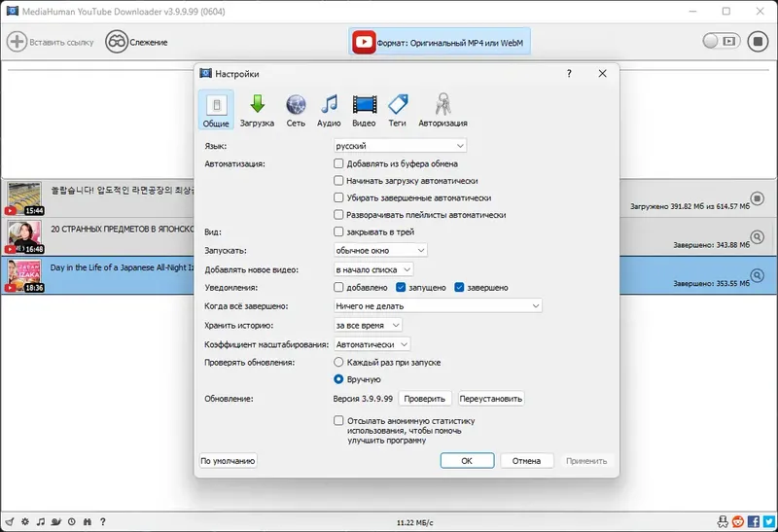Open the Facebook icon in status bar
The width and height of the screenshot is (778, 532).
(754, 521)
